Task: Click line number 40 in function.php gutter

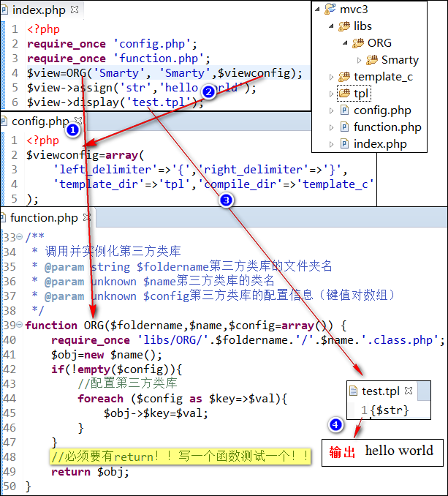Action: [10, 339]
